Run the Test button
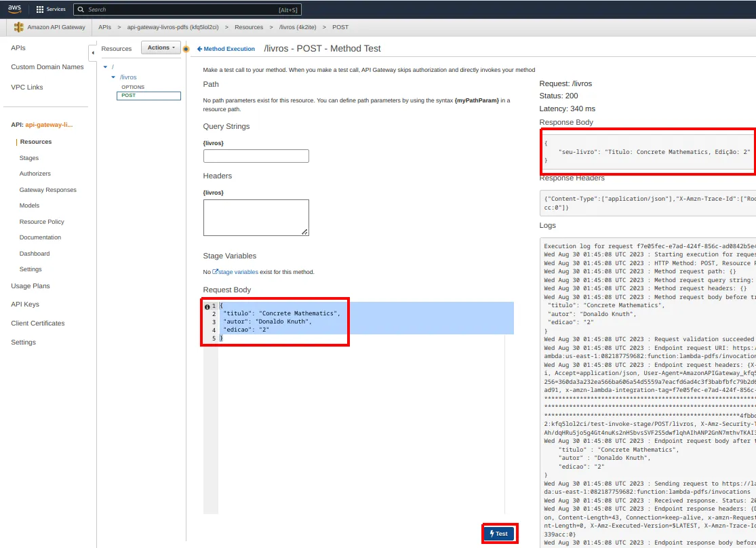The width and height of the screenshot is (756, 548). 499,534
